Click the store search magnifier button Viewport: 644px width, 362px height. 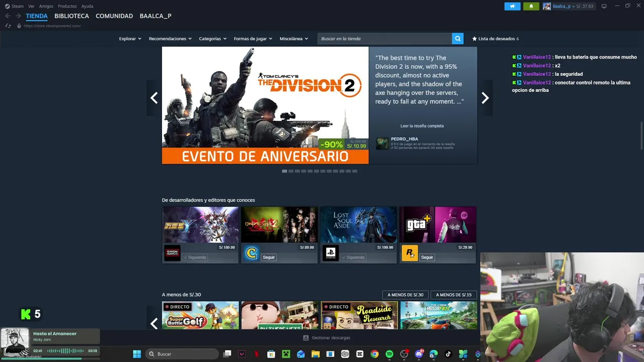(x=457, y=39)
